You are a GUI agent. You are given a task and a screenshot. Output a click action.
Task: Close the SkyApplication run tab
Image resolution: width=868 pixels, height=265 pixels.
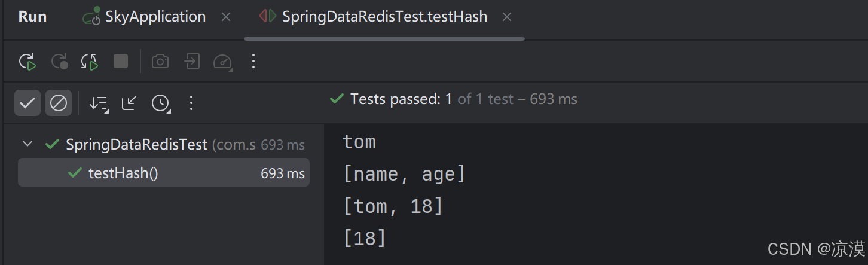coord(226,17)
